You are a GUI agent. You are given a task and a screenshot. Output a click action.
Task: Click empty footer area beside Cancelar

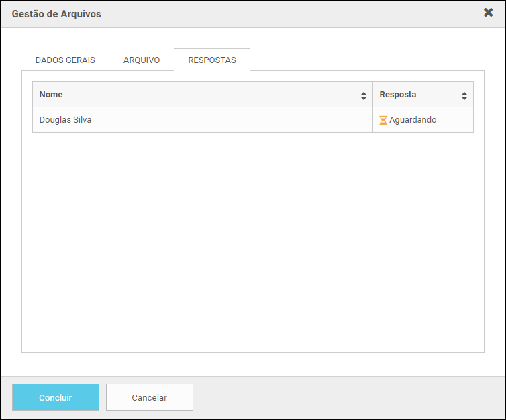pos(348,397)
